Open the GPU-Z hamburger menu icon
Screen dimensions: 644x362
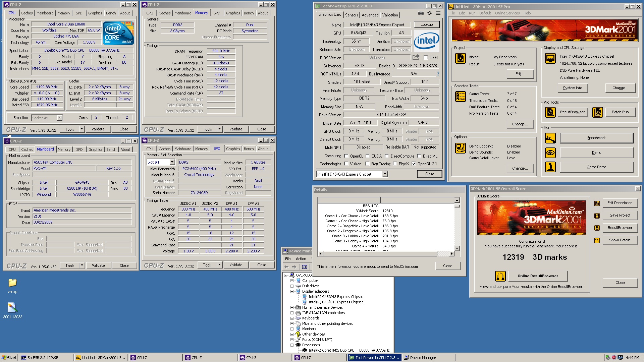(x=438, y=13)
